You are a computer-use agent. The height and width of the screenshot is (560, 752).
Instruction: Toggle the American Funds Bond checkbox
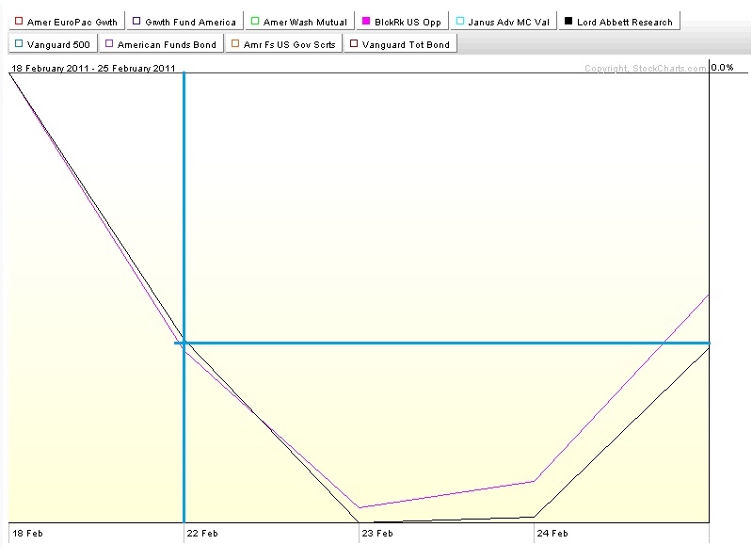click(x=109, y=43)
